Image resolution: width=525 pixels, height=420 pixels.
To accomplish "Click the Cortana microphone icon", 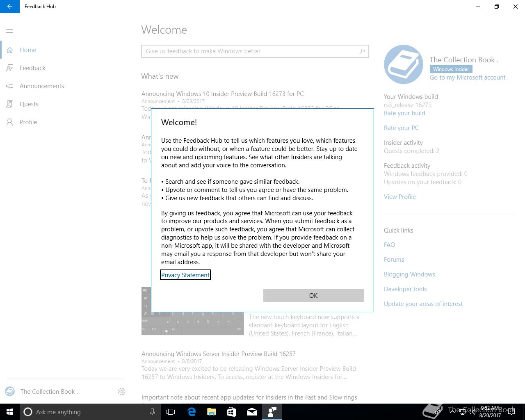I will point(152,412).
